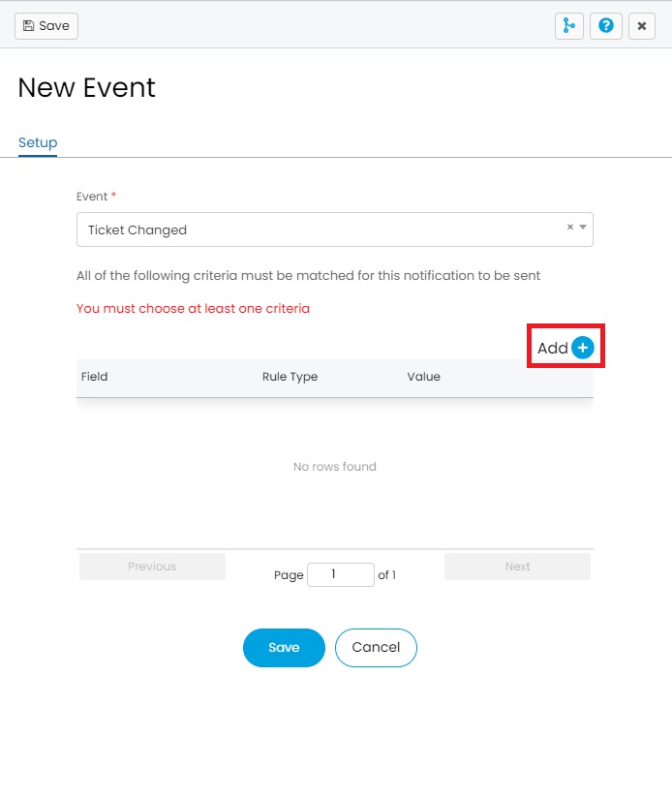Sort by the Field column header

coord(95,377)
